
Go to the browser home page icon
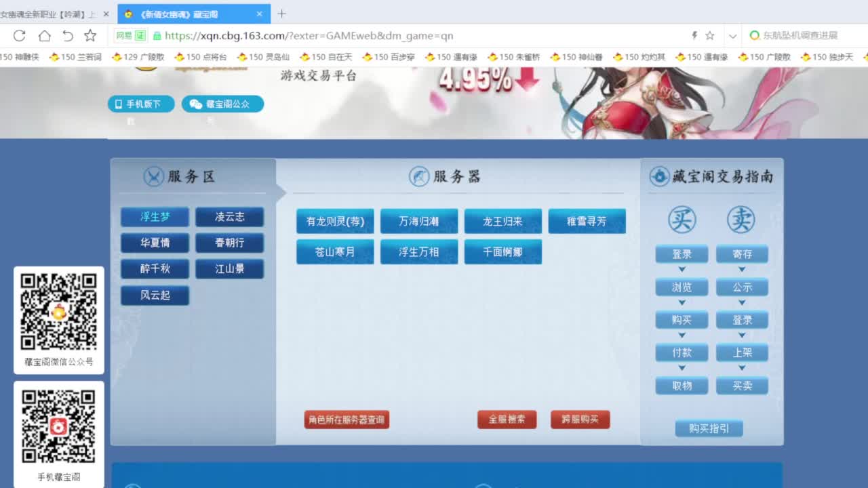point(44,36)
